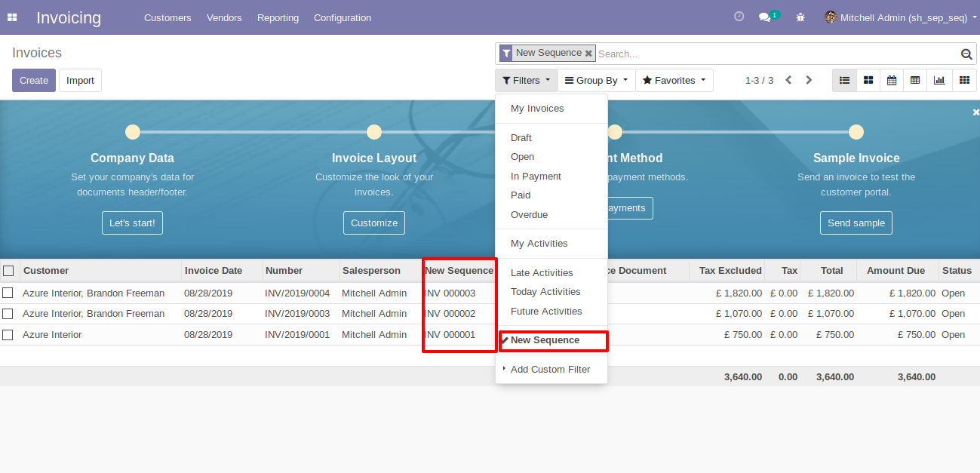The image size is (980, 473).
Task: Select Late Activities filter
Action: (551, 273)
